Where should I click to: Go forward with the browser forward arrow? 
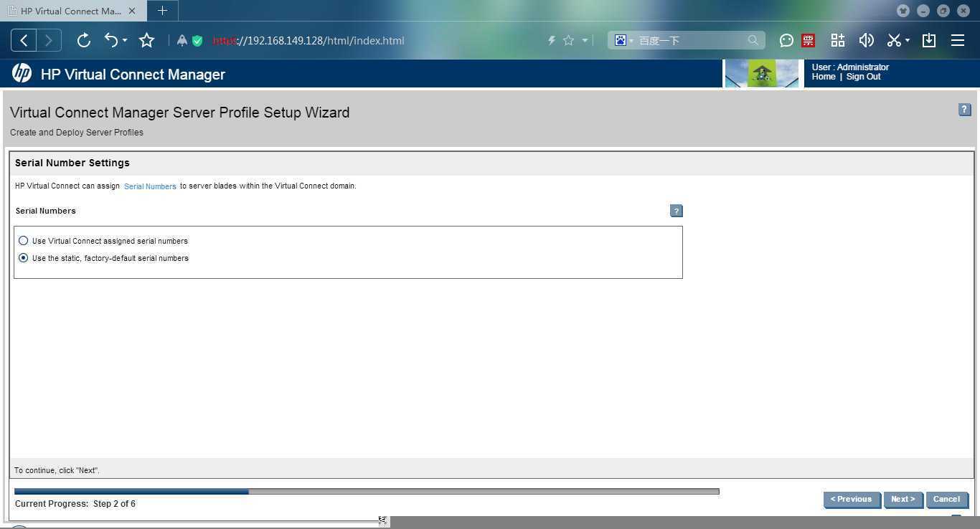(49, 41)
